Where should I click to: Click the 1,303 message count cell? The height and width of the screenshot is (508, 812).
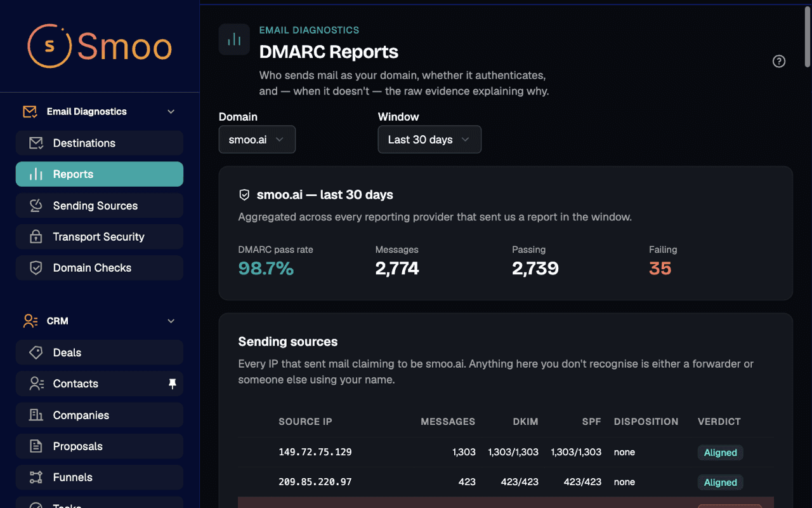(x=464, y=452)
